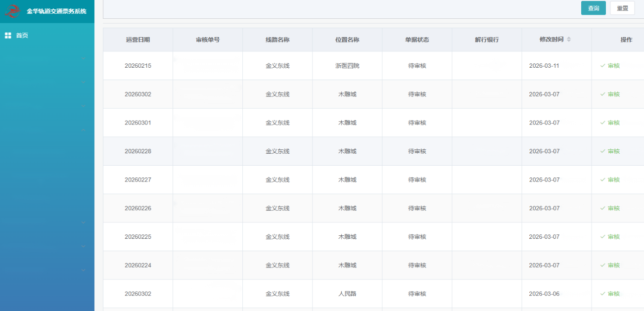The width and height of the screenshot is (644, 311).
Task: Open the 首页 menu item
Action: pyautogui.click(x=22, y=36)
